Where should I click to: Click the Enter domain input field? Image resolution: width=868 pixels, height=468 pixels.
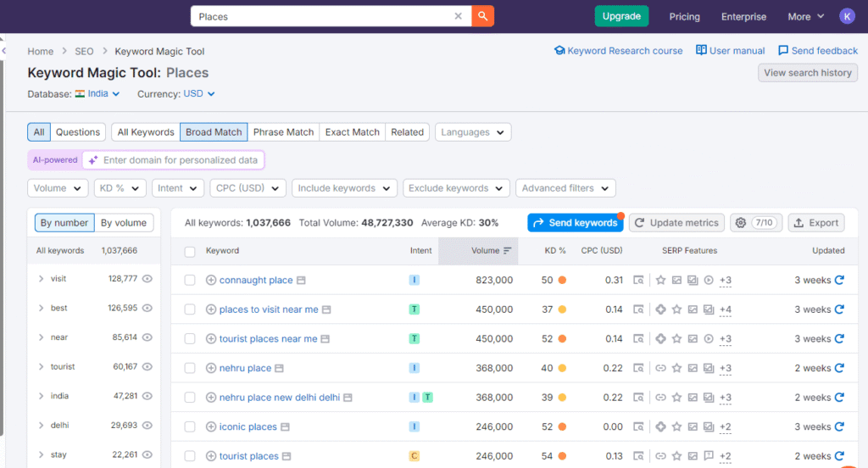click(180, 160)
